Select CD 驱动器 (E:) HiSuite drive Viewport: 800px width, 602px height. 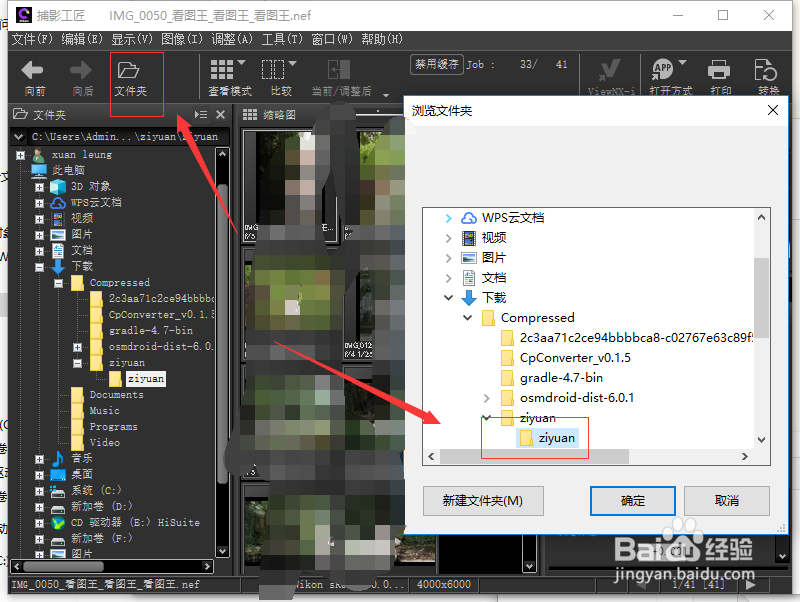pyautogui.click(x=135, y=522)
